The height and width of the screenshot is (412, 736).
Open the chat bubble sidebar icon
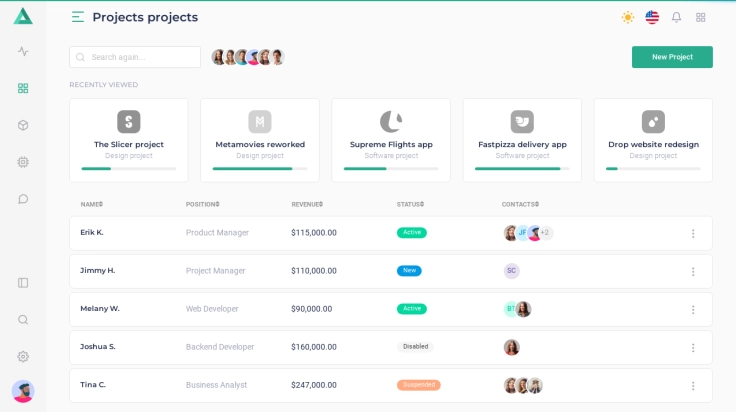[x=23, y=199]
